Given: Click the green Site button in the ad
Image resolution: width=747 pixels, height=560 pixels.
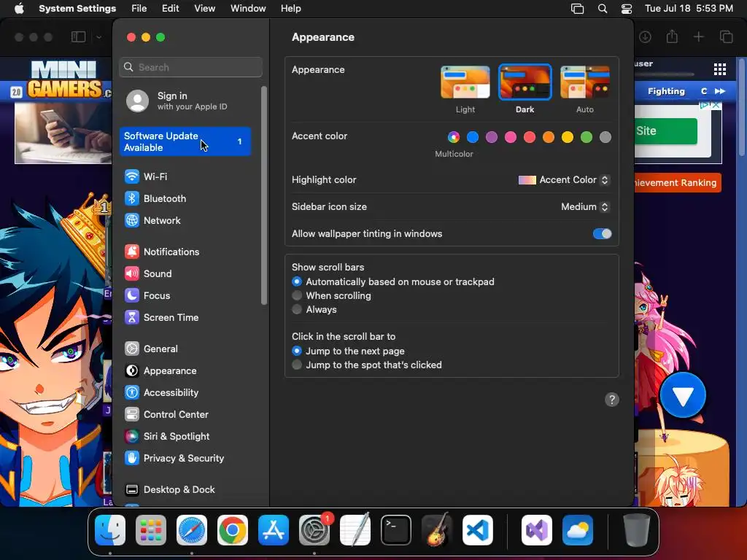Looking at the screenshot, I should pyautogui.click(x=666, y=131).
